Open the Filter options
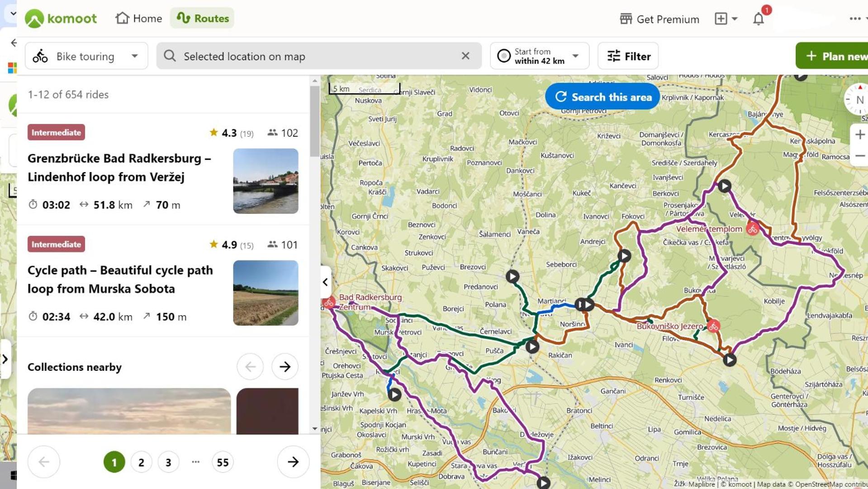 628,56
